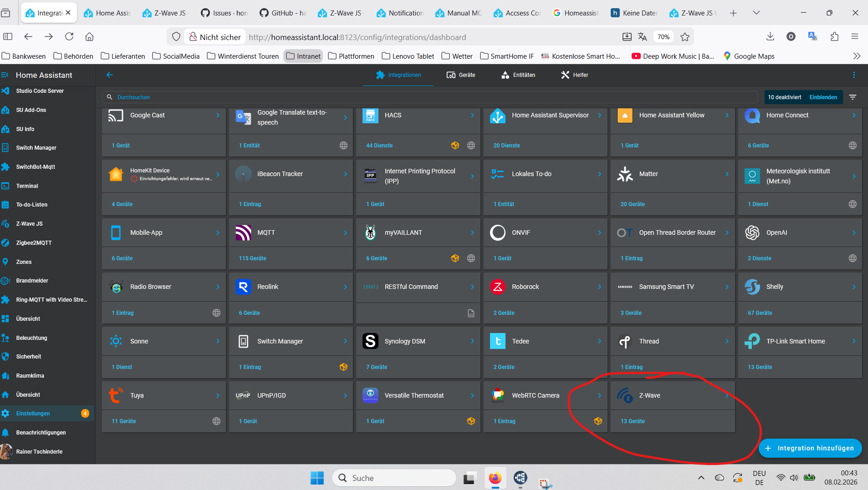Click the cloud globe icon on OpenAI card
The height and width of the screenshot is (490, 868).
(853, 258)
